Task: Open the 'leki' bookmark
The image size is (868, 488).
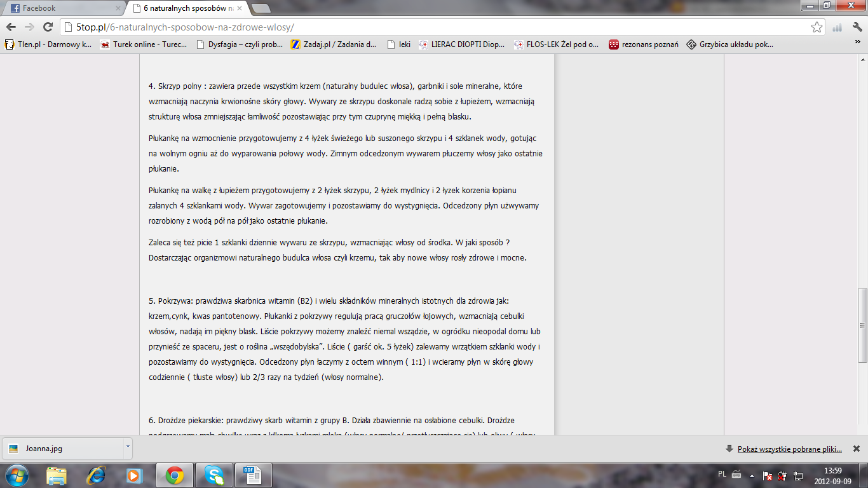Action: pos(398,44)
